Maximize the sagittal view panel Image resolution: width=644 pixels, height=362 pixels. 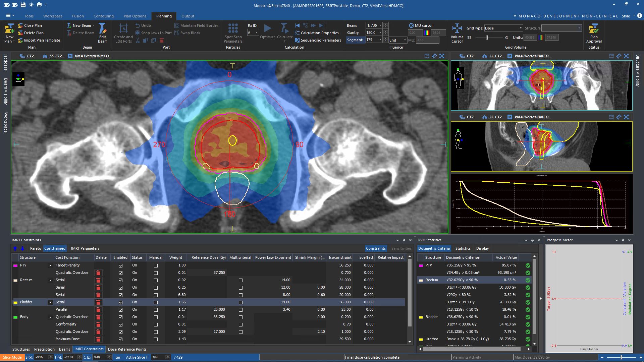[626, 117]
